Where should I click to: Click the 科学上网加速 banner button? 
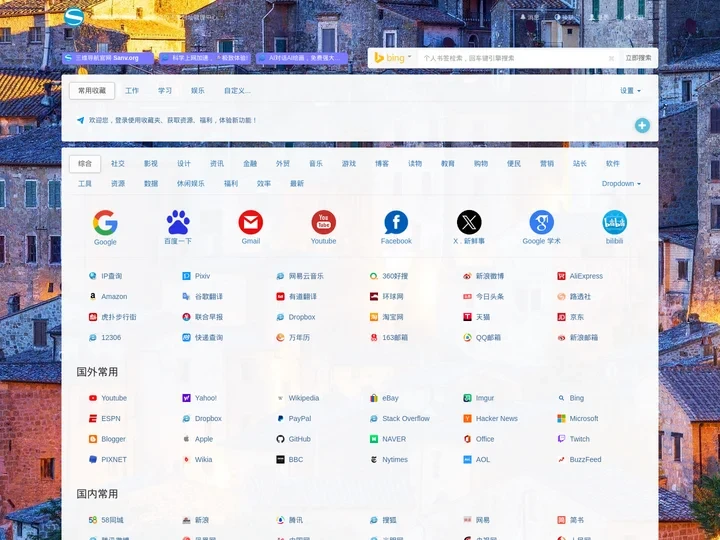pyautogui.click(x=205, y=58)
